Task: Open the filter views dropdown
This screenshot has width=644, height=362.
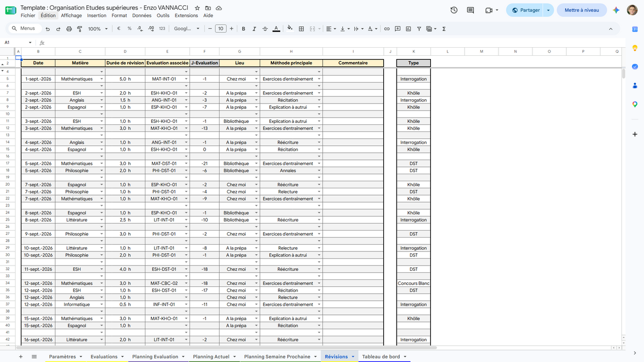Action: (x=431, y=29)
